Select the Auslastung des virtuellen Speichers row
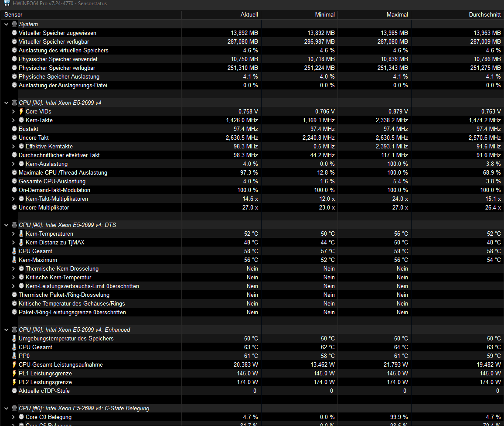 [x=252, y=50]
